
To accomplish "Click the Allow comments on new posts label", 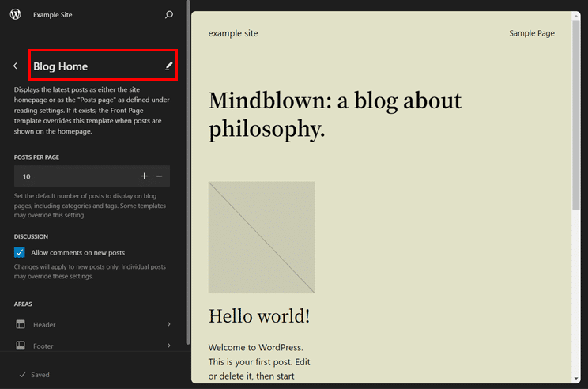I will pos(78,252).
